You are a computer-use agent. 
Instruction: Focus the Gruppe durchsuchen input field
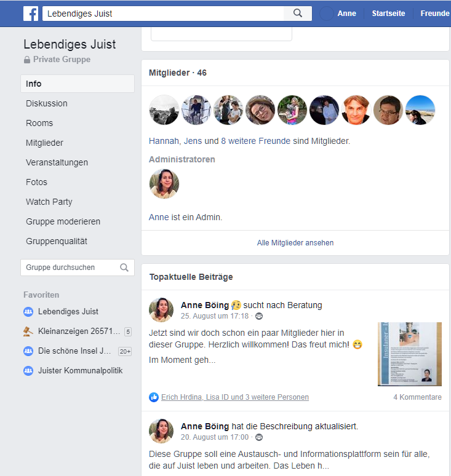coord(77,268)
